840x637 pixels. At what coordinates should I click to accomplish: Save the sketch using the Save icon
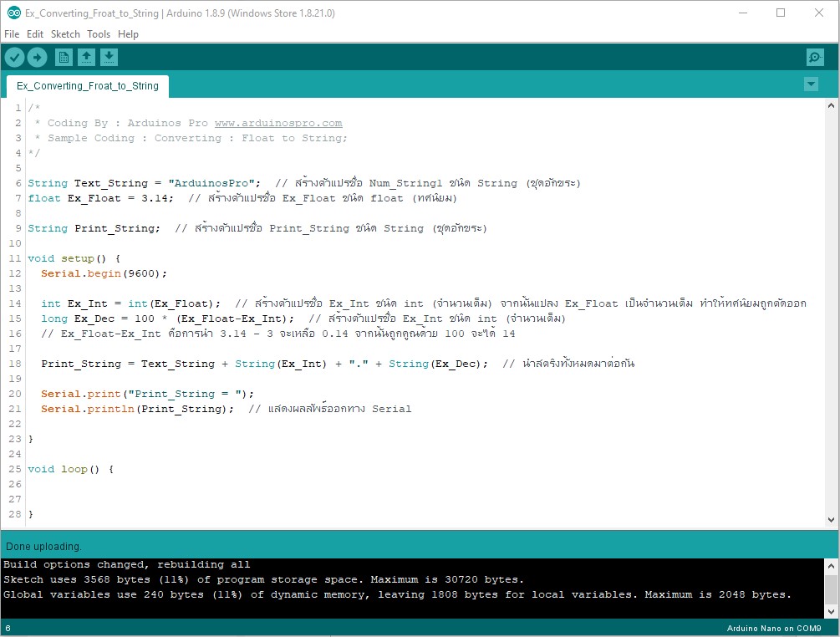click(x=109, y=57)
